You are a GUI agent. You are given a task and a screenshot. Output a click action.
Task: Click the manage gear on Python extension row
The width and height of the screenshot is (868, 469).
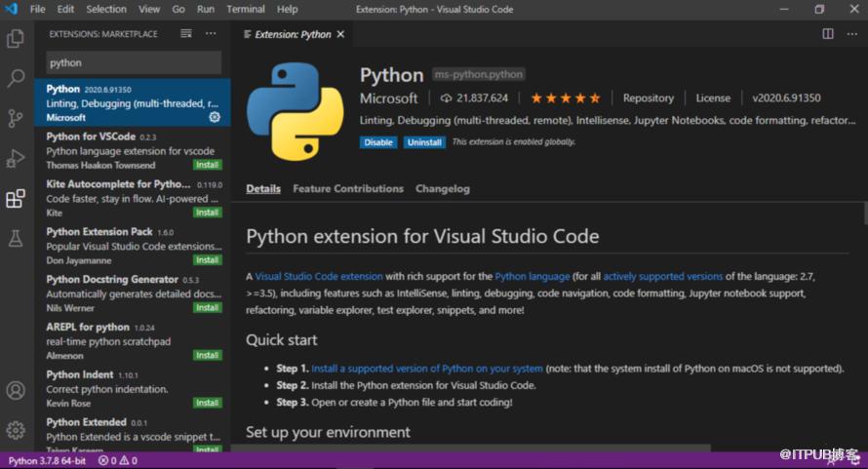[x=215, y=117]
